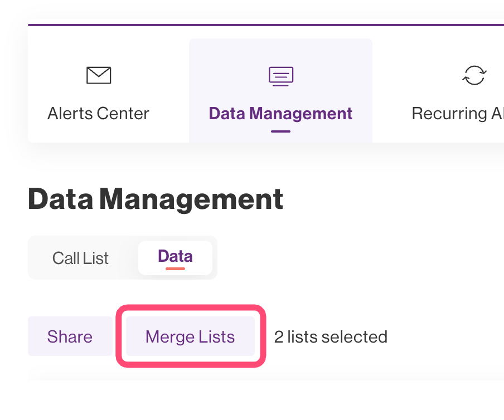The image size is (504, 420).
Task: Select the bold Data Management tab label
Action: pyautogui.click(x=280, y=114)
